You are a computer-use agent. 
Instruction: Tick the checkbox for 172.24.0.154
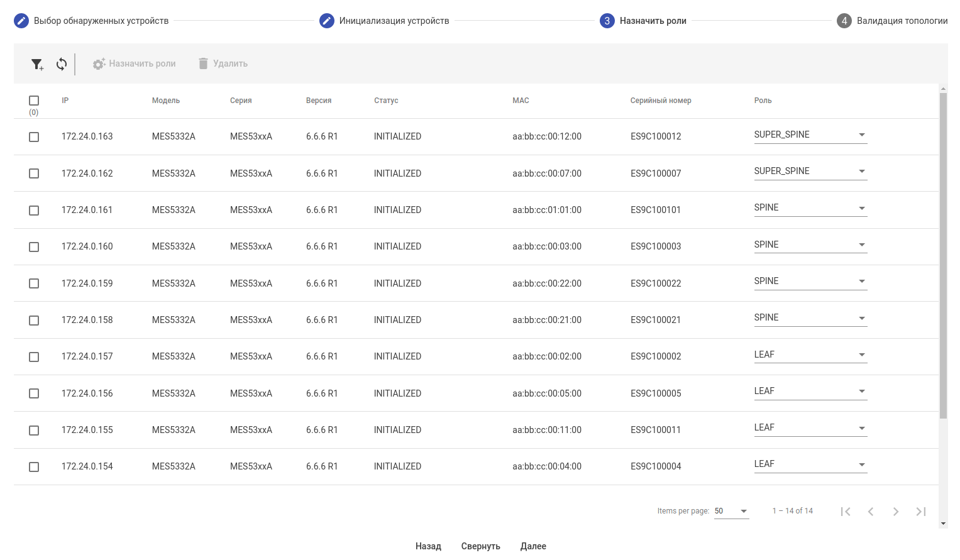34,467
